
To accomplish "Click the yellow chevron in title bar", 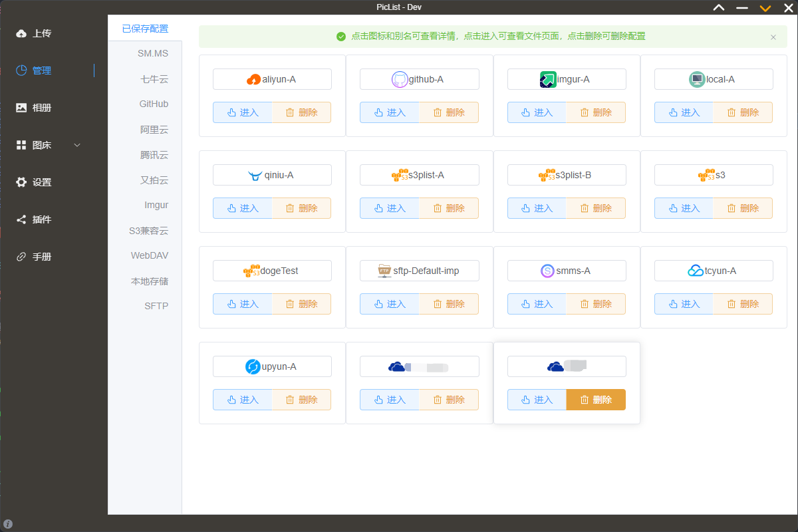I will [x=764, y=7].
